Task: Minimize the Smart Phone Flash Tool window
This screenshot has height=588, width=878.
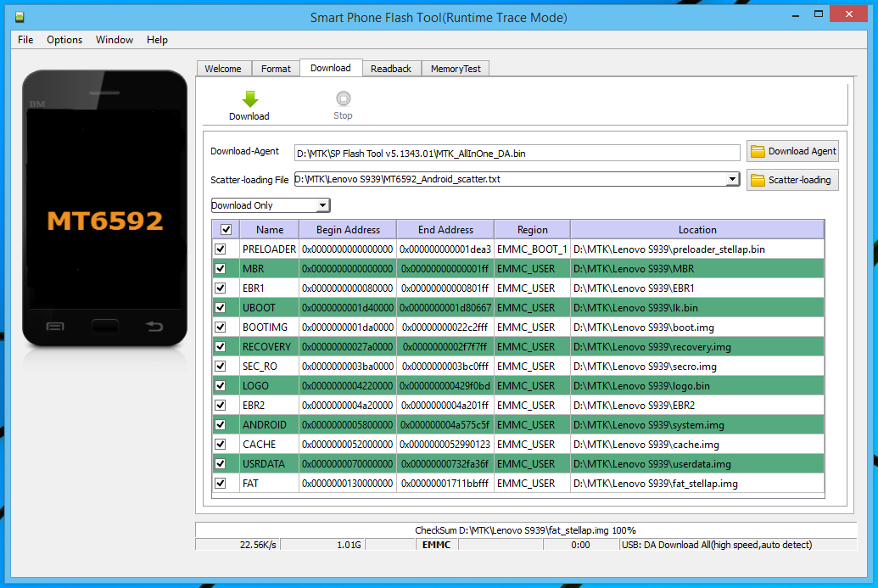Action: 795,15
